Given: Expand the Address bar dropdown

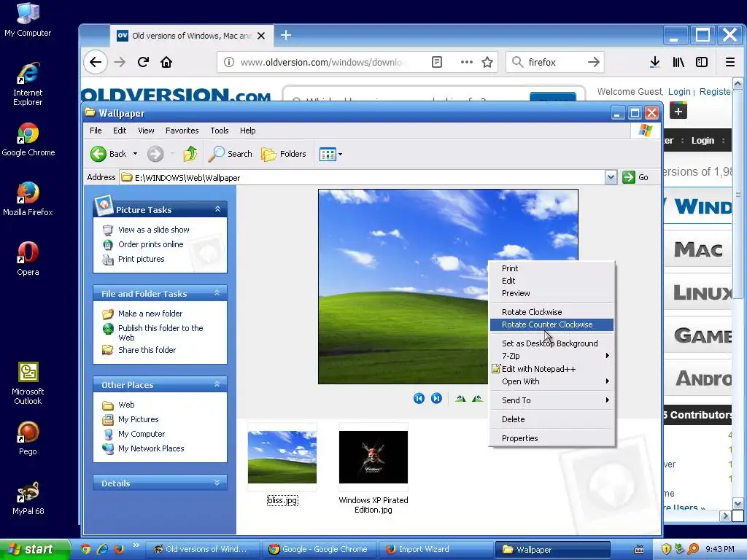Looking at the screenshot, I should click(x=611, y=178).
